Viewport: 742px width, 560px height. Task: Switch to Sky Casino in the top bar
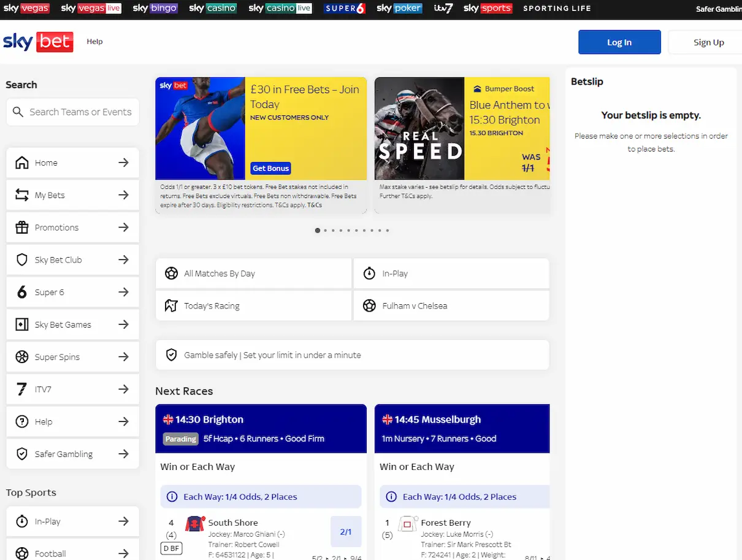coord(213,9)
